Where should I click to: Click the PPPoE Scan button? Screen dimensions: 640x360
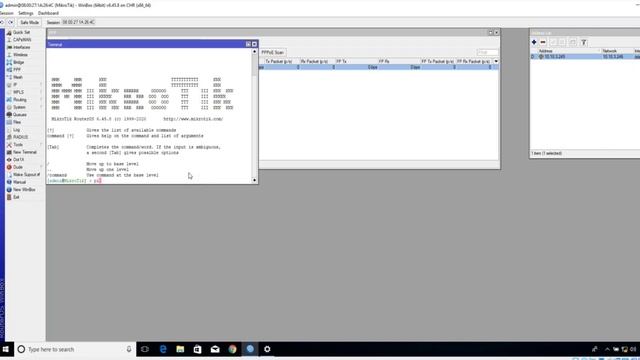point(273,52)
